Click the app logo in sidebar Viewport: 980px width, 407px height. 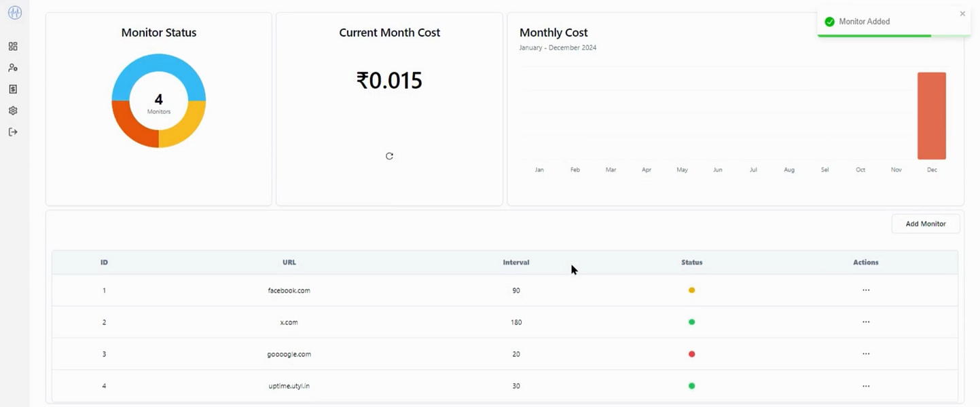pyautogui.click(x=14, y=13)
